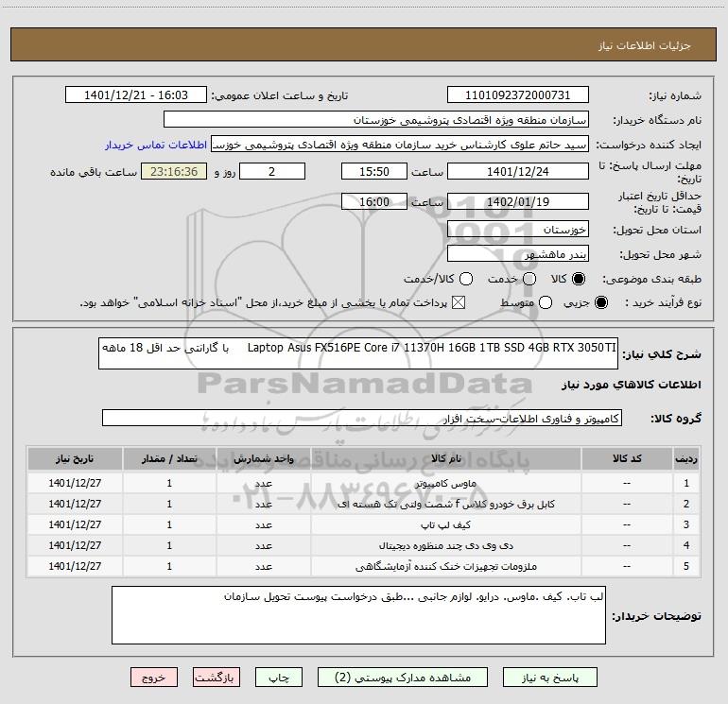This screenshot has width=728, height=704.
Task: Click the delivery city field بندر ماهشهر
Action: [x=518, y=253]
